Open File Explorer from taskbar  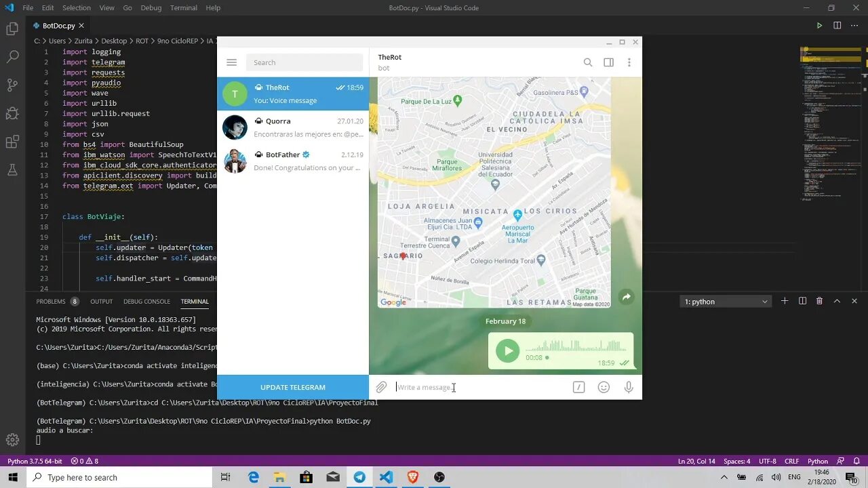(279, 477)
